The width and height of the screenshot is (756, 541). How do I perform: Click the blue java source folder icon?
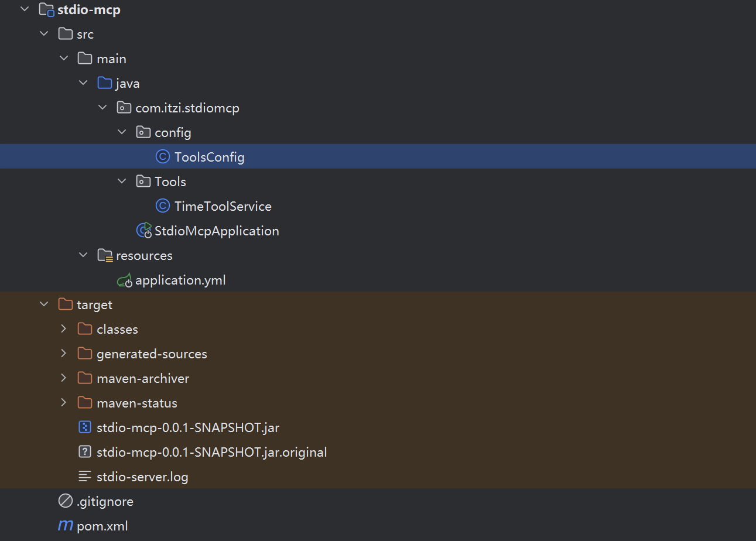[x=104, y=83]
